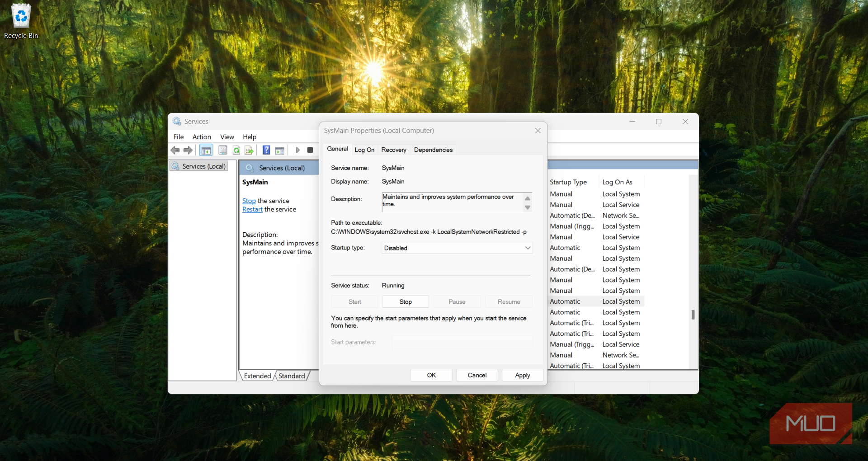Switch to the Standard view tab
The height and width of the screenshot is (461, 868).
coord(292,376)
